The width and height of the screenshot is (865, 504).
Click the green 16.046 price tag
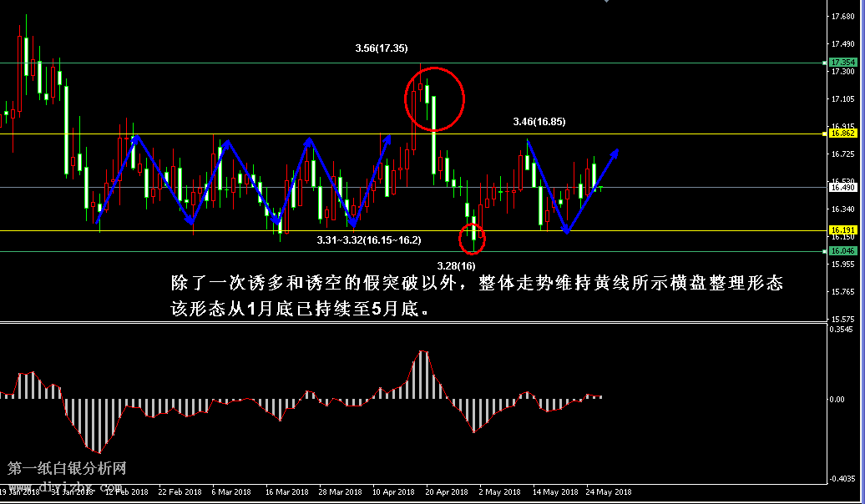(842, 250)
